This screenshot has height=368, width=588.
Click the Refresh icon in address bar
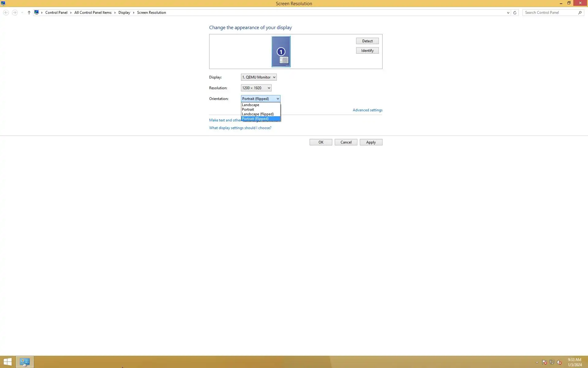(514, 13)
